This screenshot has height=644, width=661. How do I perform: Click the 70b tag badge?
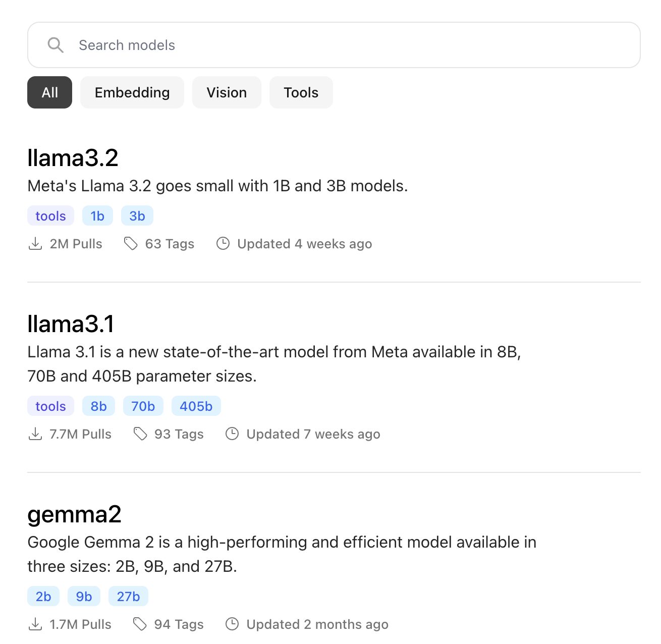[143, 406]
